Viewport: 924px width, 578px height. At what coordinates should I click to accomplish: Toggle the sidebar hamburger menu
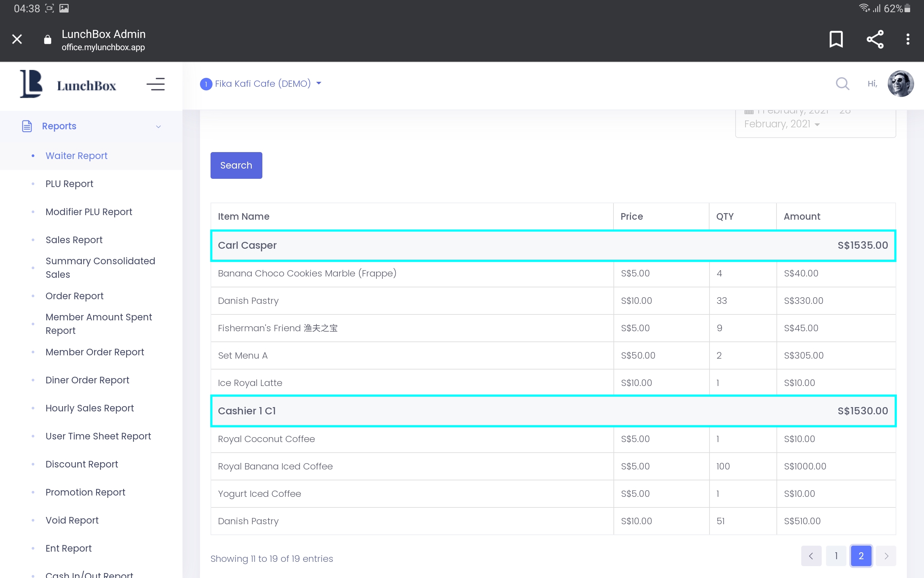point(155,84)
